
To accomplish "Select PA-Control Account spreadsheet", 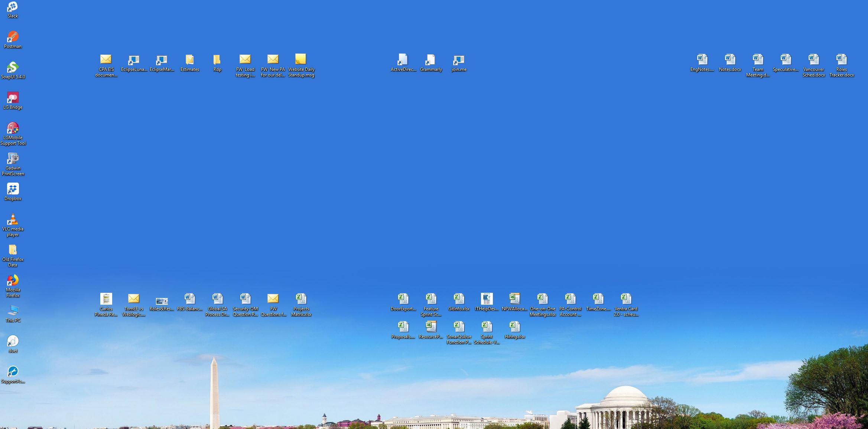I will 570,305.
